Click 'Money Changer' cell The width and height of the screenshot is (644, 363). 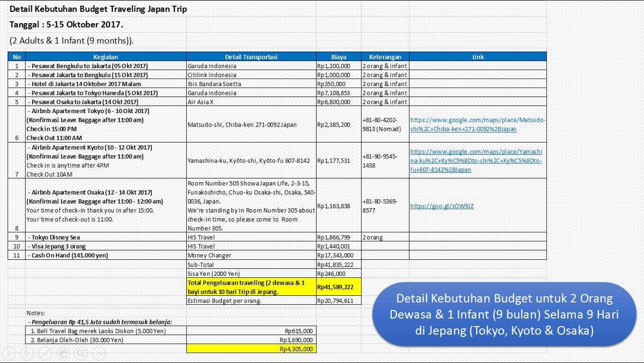point(251,255)
